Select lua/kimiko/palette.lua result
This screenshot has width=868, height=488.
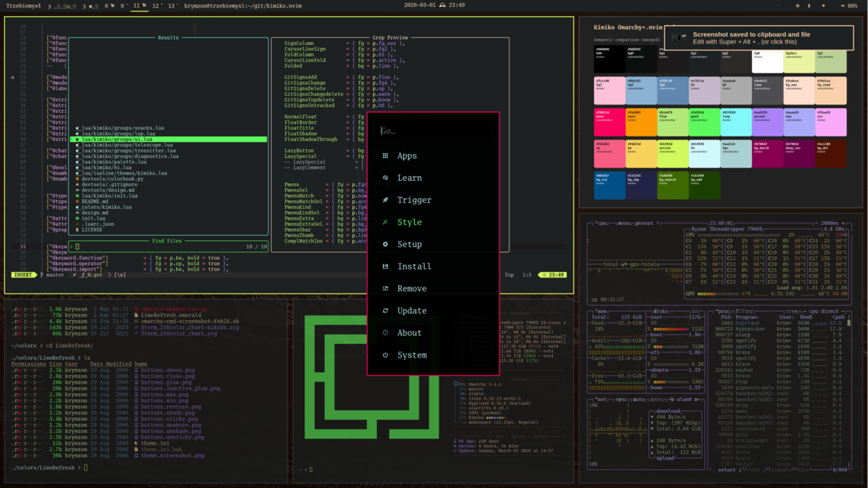[114, 162]
